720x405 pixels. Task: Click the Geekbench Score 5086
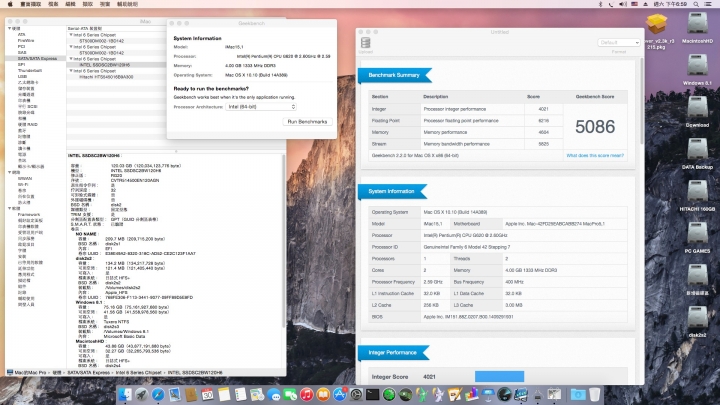(595, 127)
